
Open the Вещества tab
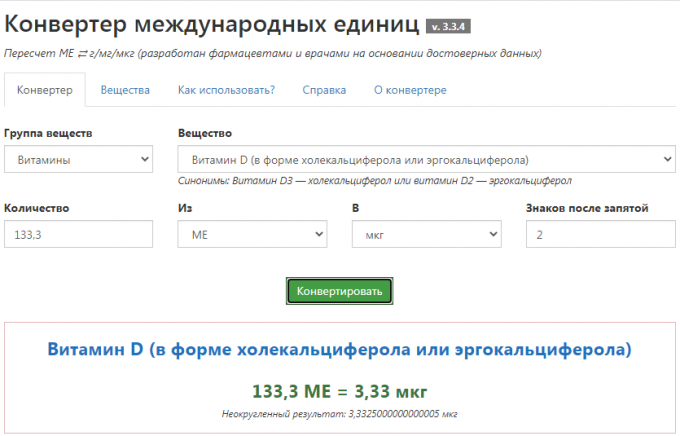[125, 90]
